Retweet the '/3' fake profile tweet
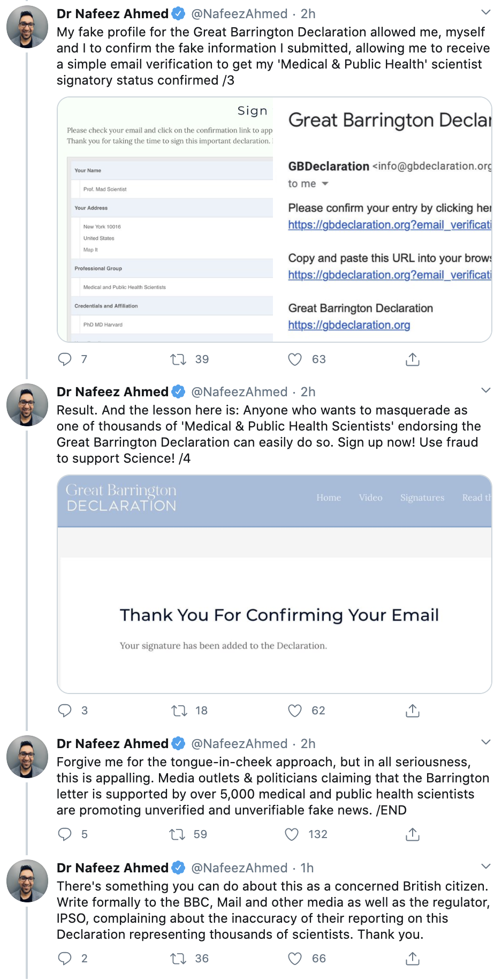This screenshot has width=502, height=980. coord(178,359)
